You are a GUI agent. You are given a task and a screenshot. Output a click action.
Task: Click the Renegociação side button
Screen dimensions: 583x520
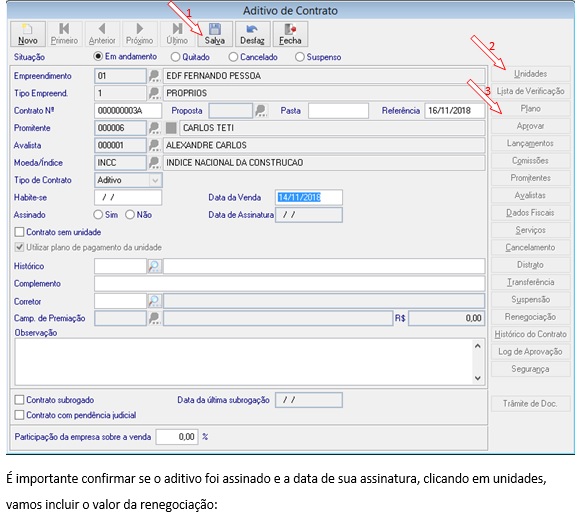[x=531, y=317]
